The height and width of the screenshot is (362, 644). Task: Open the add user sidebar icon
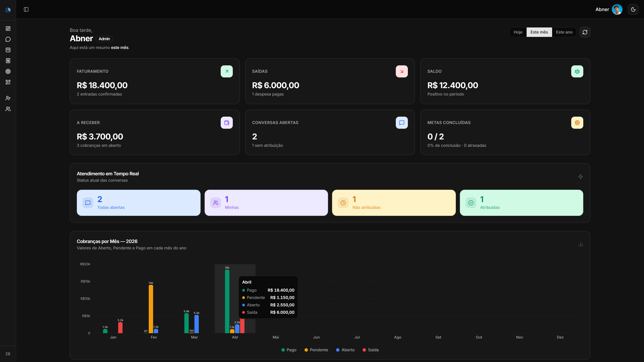point(8,98)
